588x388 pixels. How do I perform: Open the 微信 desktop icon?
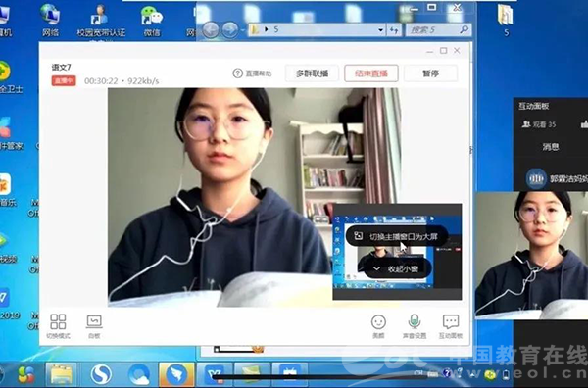(x=152, y=21)
